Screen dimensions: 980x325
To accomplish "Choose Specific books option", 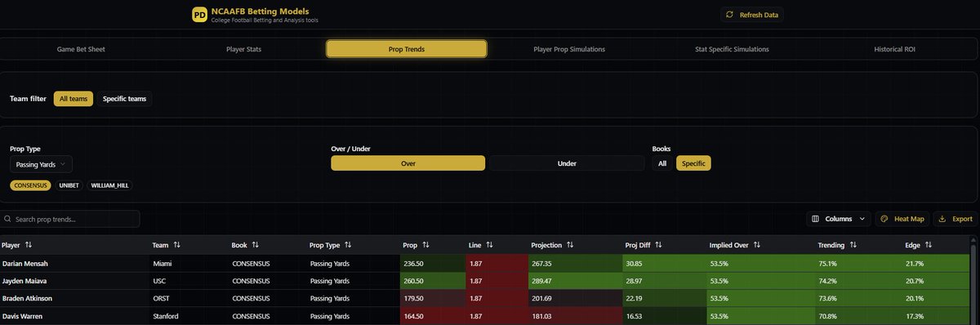I will [x=693, y=163].
